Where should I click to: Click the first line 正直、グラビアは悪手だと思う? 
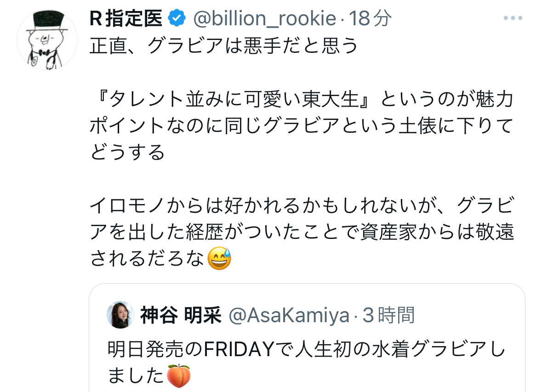pos(223,45)
